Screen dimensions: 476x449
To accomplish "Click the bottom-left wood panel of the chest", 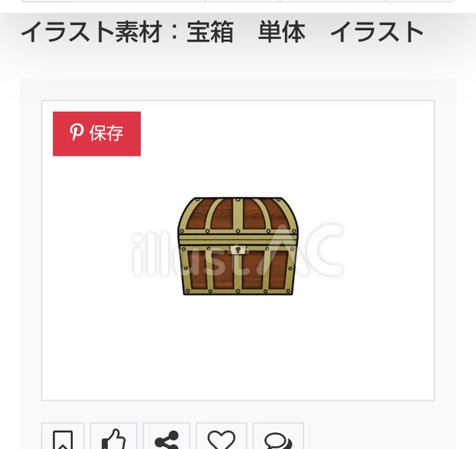I will 197,269.
